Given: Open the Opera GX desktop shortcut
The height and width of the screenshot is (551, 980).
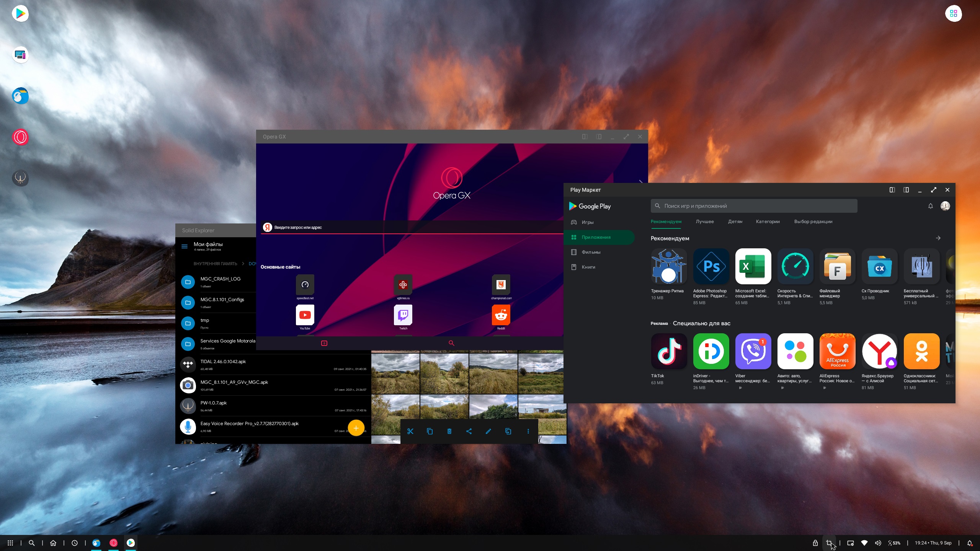Looking at the screenshot, I should 20,137.
